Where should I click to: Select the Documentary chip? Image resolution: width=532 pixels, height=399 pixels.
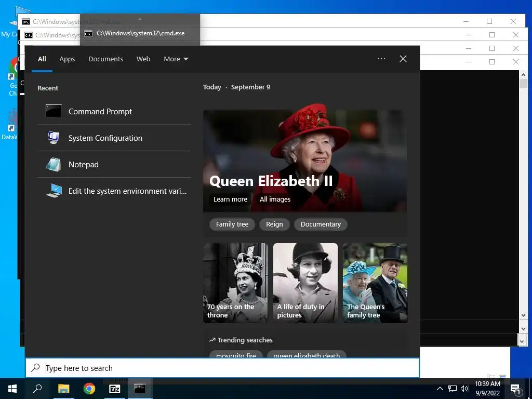pos(321,224)
